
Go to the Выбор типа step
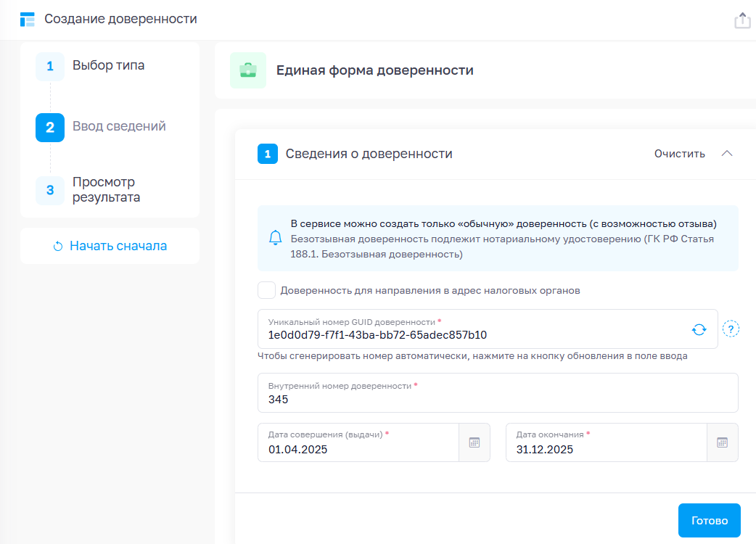[x=109, y=65]
